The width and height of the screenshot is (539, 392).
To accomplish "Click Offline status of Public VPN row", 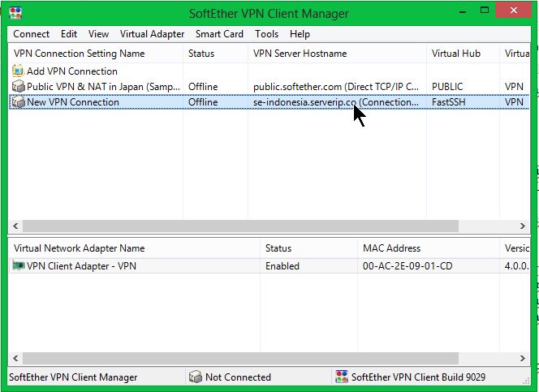I will (x=203, y=87).
